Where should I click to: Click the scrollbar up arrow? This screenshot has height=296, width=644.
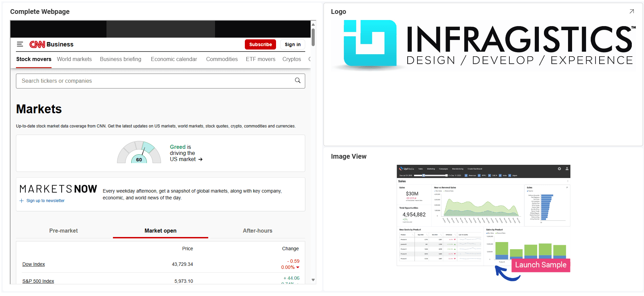click(x=313, y=24)
